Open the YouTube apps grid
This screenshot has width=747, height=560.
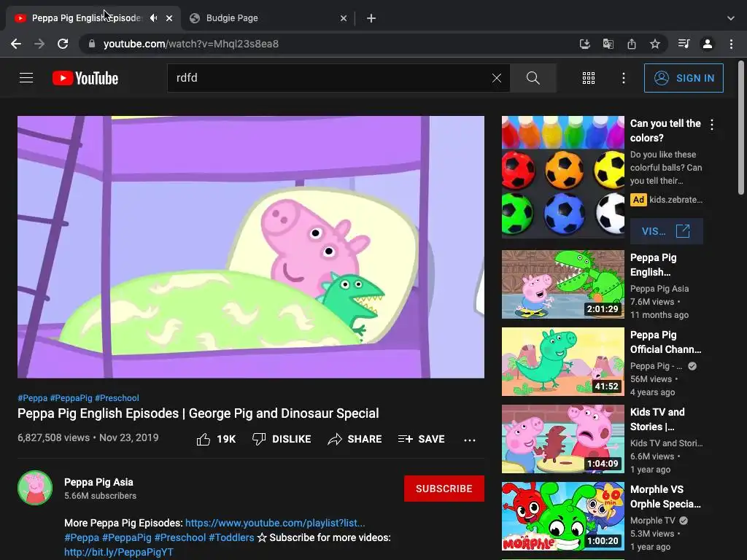pos(589,78)
